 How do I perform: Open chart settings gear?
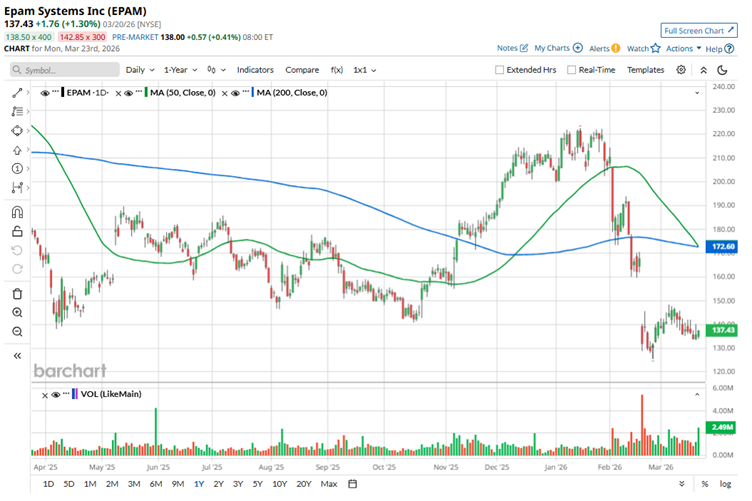click(x=681, y=70)
